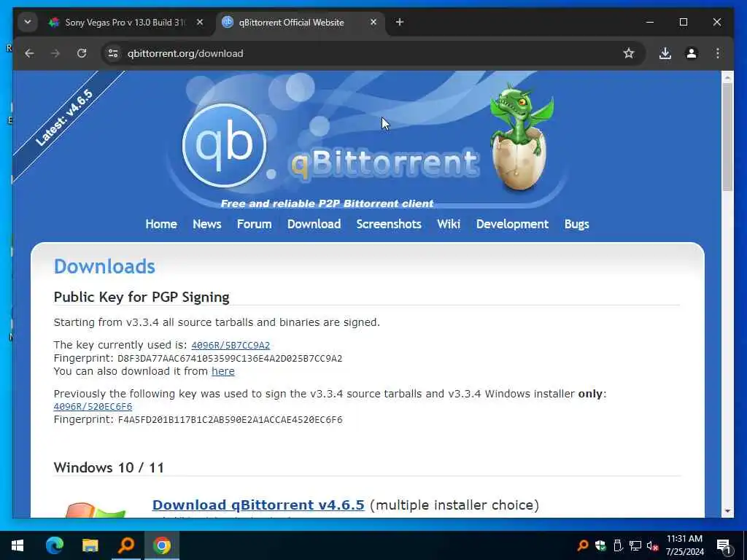
Task: Click the scrollbar up arrow
Action: 727,77
